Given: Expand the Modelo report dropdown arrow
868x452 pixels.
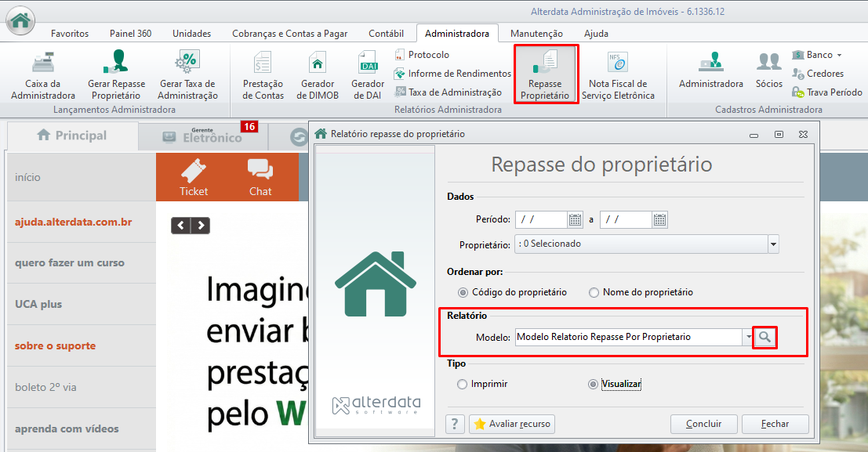Looking at the screenshot, I should click(x=749, y=337).
